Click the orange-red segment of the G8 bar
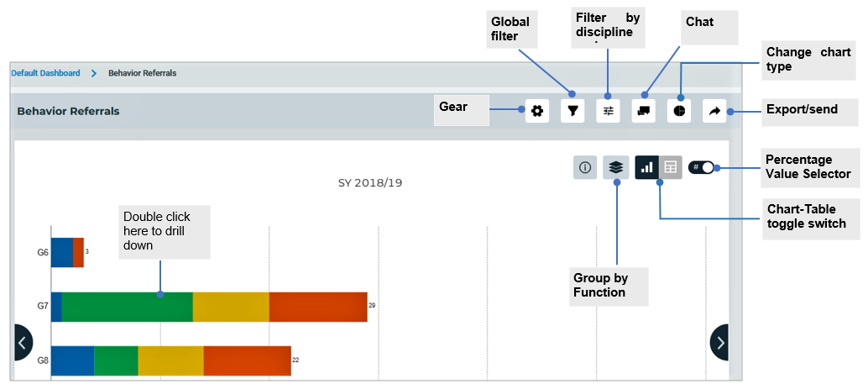The image size is (868, 389). pos(247,360)
